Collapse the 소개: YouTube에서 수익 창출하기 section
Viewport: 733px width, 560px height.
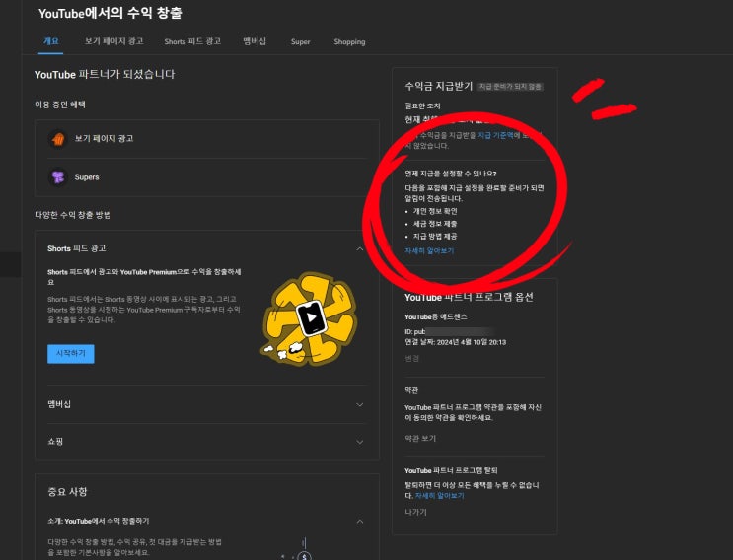359,522
